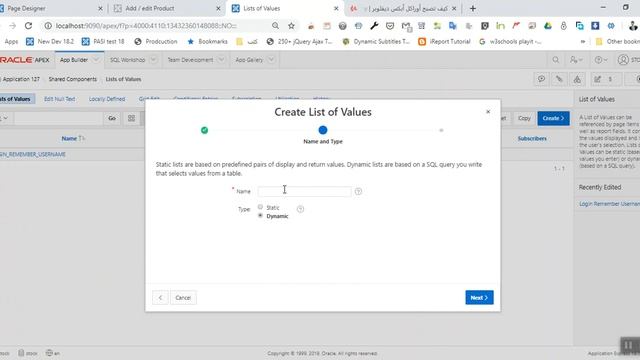This screenshot has height=360, width=640.
Task: Open the Bookmarks star folder
Action: click(207, 42)
